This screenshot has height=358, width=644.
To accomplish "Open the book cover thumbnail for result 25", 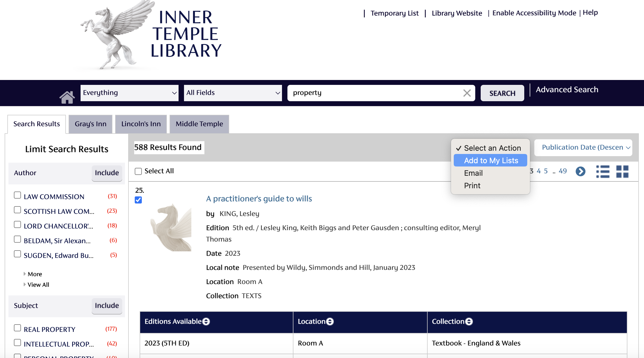I will pyautogui.click(x=171, y=227).
